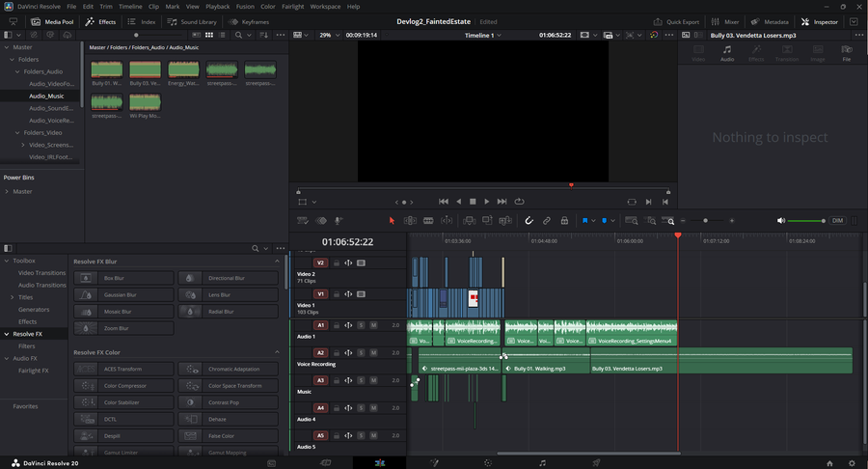Click the DIM volume button
The width and height of the screenshot is (868, 469).
tap(836, 221)
